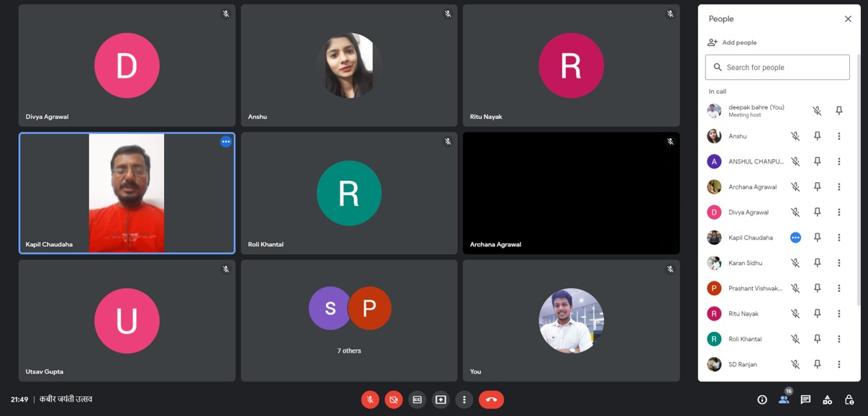Image resolution: width=868 pixels, height=416 pixels.
Task: Click mic icon for Archana Agrawal row
Action: point(795,187)
